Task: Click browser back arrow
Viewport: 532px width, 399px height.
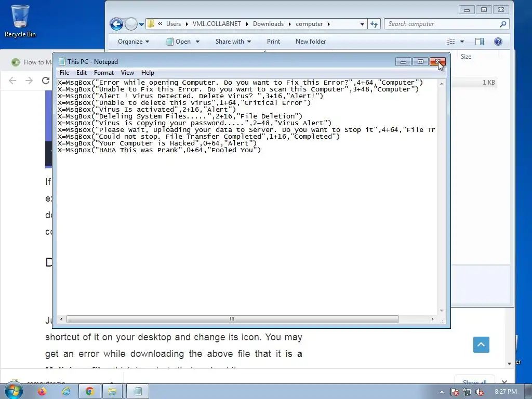Action: click(x=12, y=81)
